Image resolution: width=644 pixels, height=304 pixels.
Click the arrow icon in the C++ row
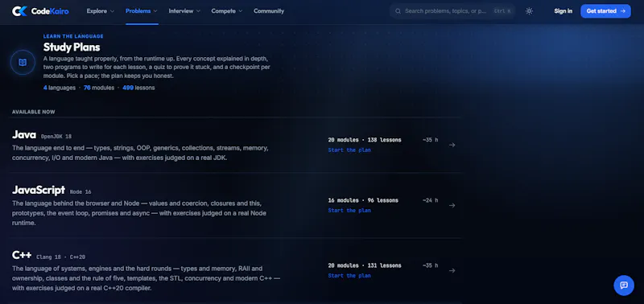click(452, 270)
